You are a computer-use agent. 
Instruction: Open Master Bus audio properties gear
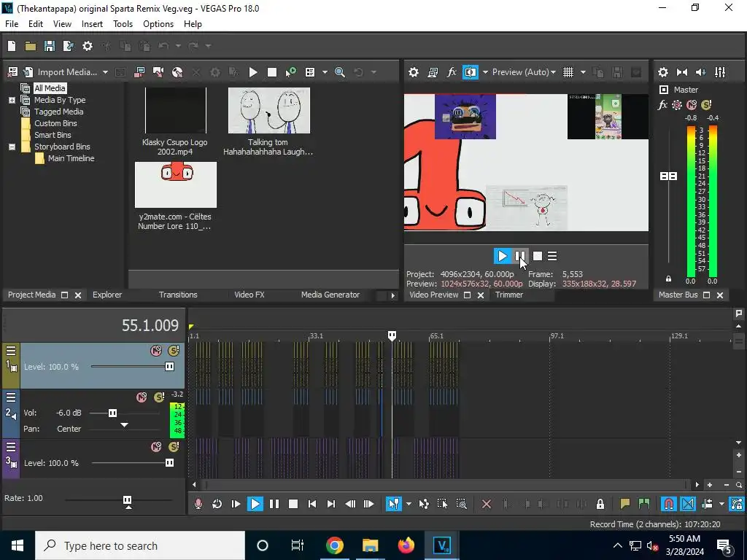coord(662,72)
